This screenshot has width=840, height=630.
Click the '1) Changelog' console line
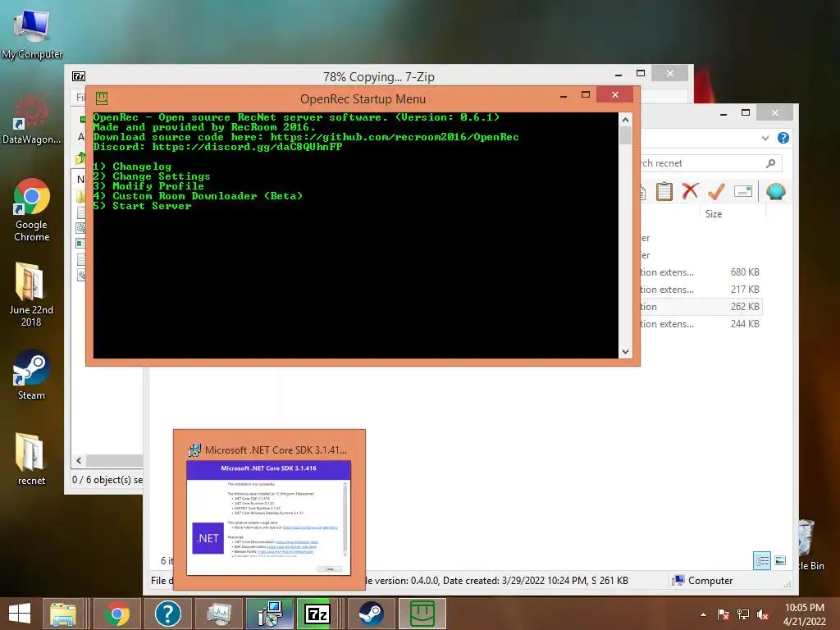coord(132,167)
